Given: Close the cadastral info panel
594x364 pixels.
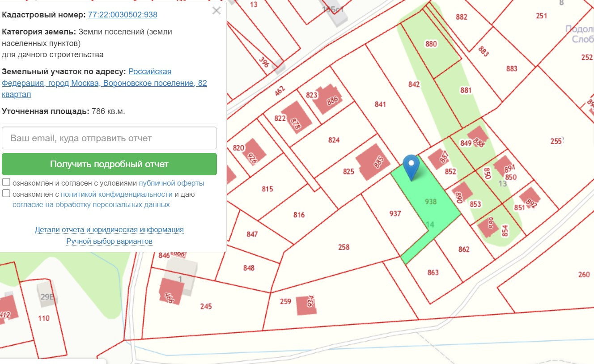Looking at the screenshot, I should pos(216,11).
